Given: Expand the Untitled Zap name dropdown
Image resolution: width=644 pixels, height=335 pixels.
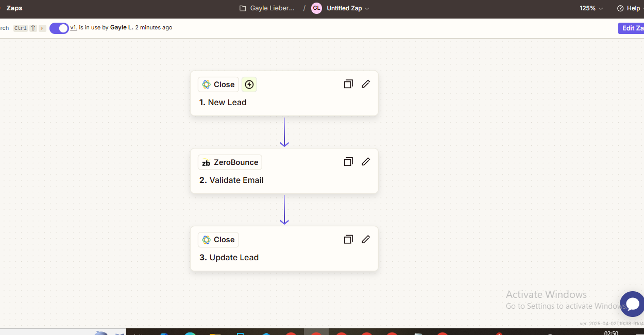Looking at the screenshot, I should (x=348, y=8).
